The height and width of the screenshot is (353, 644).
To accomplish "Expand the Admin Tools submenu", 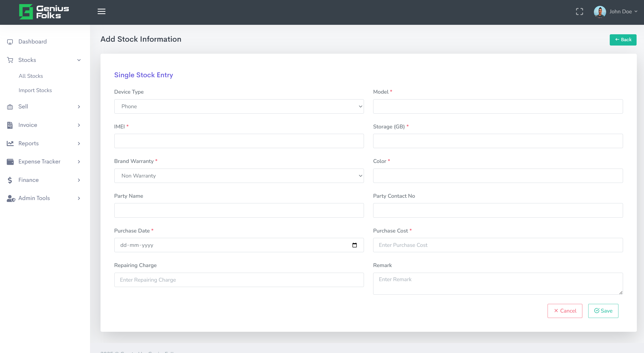I will tap(79, 198).
